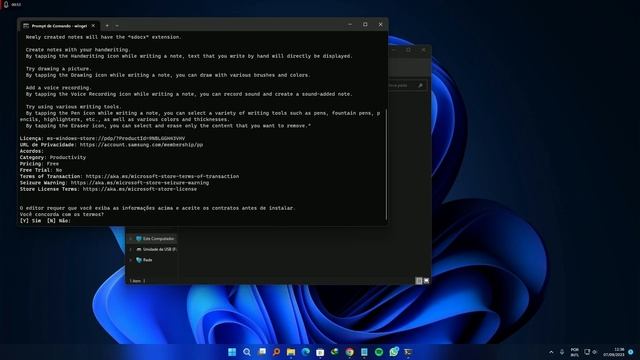Click the microsoft-store-seizure-warning URL
Viewport: 640px width, 360px height.
click(x=140, y=182)
